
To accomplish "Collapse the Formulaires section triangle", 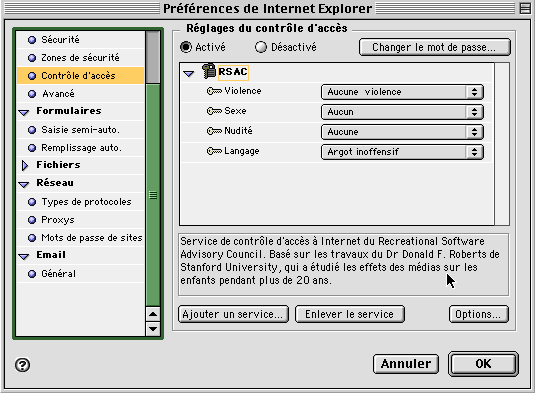I will click(x=24, y=113).
